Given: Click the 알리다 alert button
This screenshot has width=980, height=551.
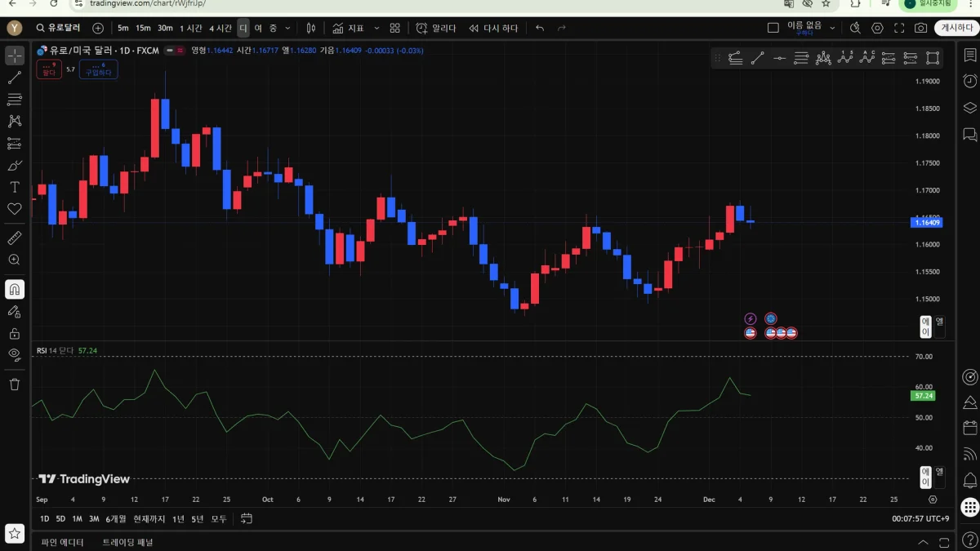Looking at the screenshot, I should coord(436,28).
